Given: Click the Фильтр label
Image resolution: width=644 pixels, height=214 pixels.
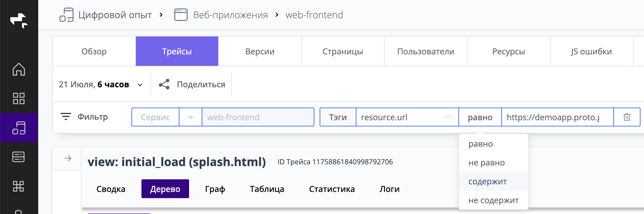Looking at the screenshot, I should [x=93, y=117].
